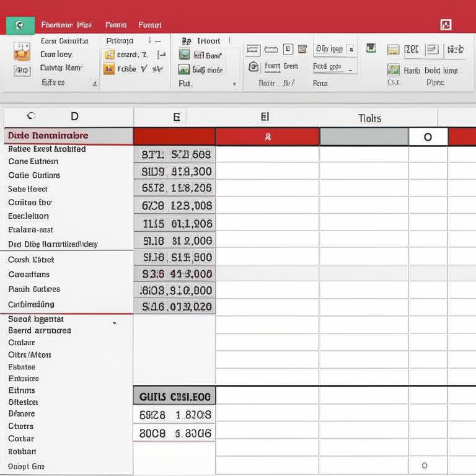Image resolution: width=476 pixels, height=476 pixels.
Task: Toggle the checkmark next to 'Kcibe'
Action: click(144, 69)
